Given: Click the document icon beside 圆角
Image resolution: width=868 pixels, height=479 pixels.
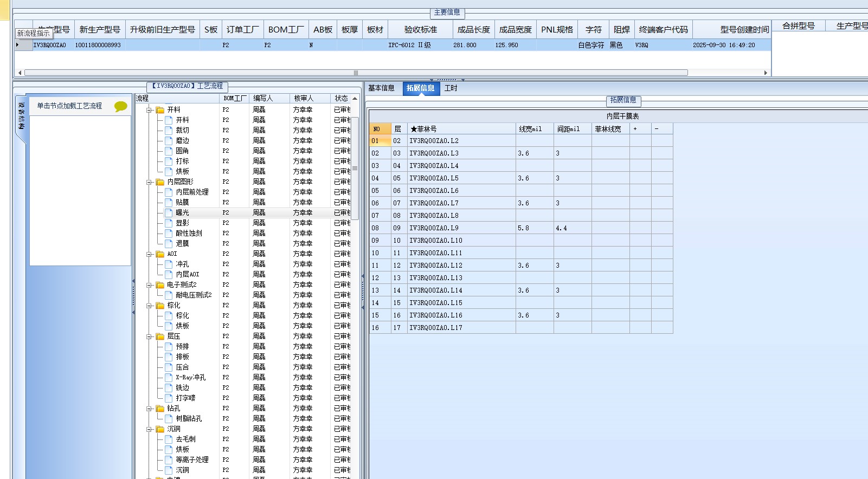Looking at the screenshot, I should tap(169, 151).
